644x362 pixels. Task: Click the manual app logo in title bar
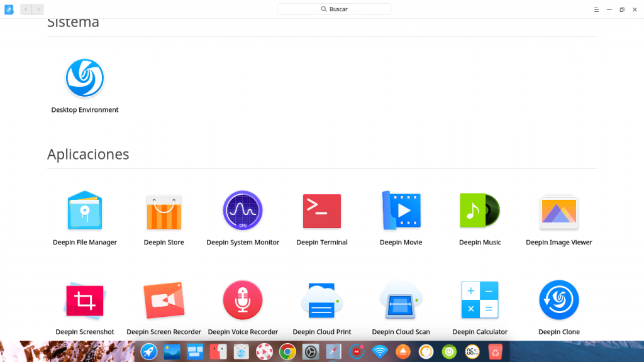tap(9, 9)
